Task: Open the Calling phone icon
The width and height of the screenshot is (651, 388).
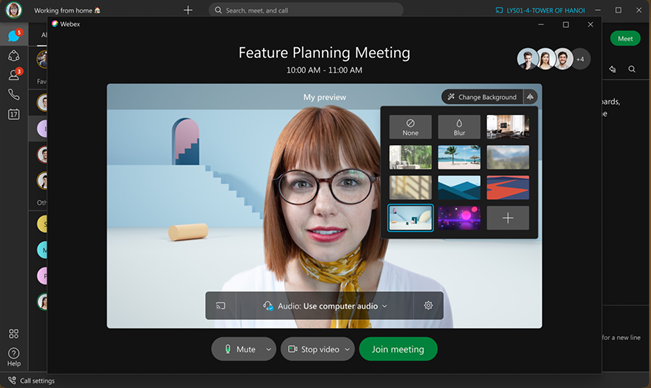Action: [x=14, y=95]
